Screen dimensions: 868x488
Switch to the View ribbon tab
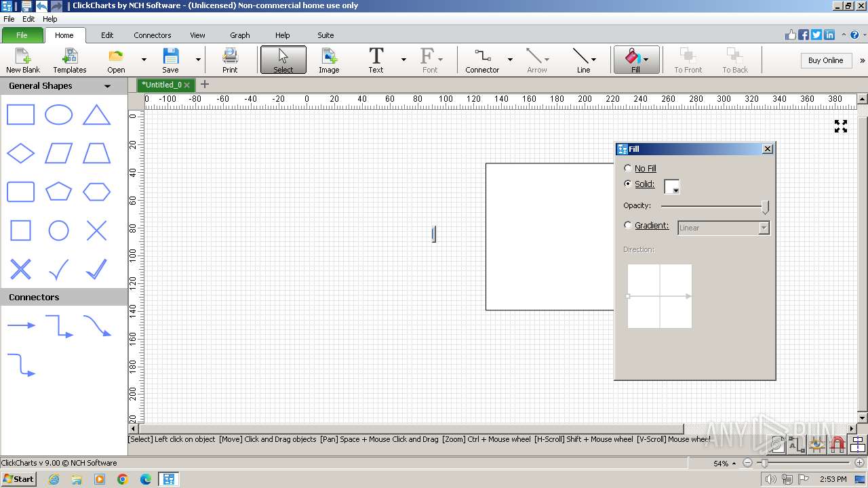pos(197,35)
